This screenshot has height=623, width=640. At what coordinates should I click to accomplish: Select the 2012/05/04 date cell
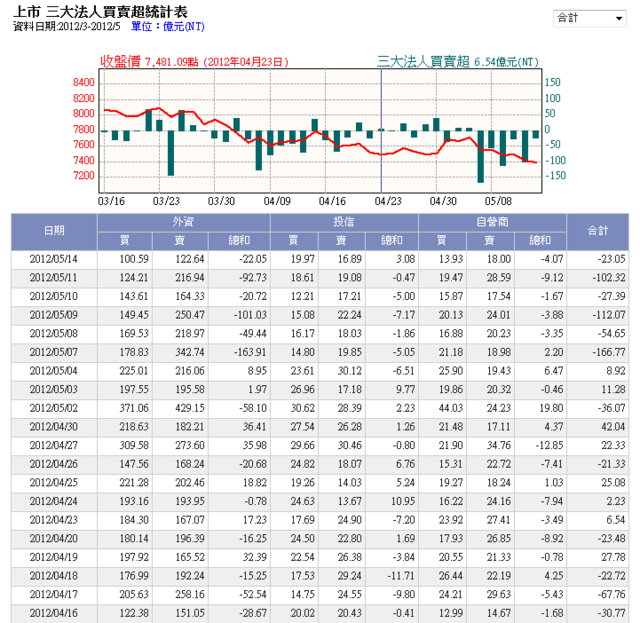(53, 371)
